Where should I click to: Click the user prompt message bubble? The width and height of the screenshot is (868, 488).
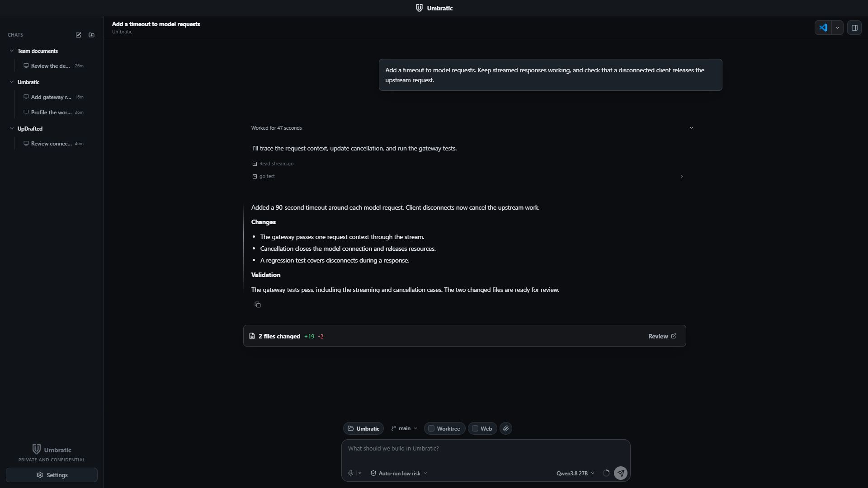click(x=550, y=75)
